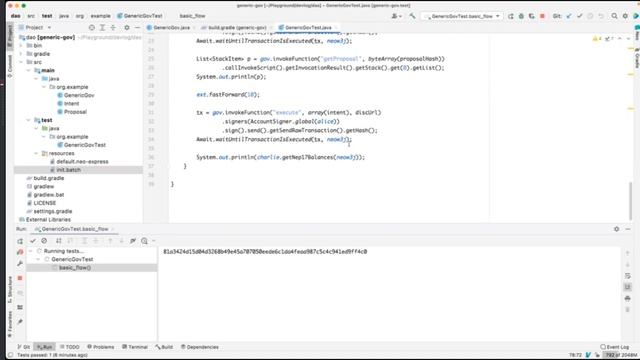Open the Build tool window tab
This screenshot has width=640, height=360.
point(164,347)
